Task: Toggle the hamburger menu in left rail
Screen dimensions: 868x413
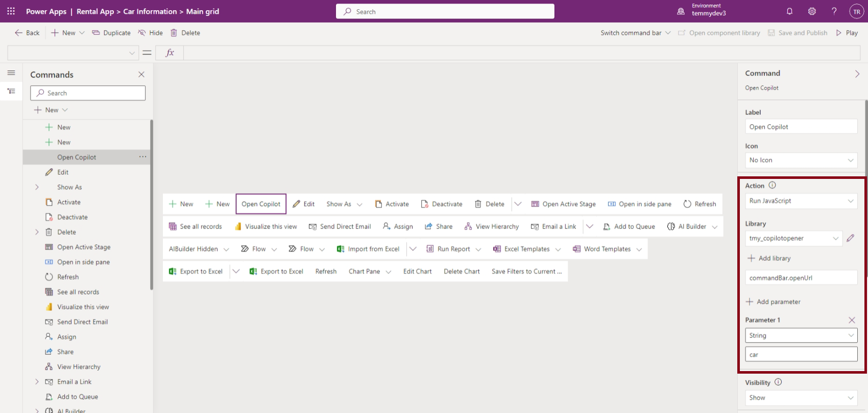Action: (x=11, y=73)
